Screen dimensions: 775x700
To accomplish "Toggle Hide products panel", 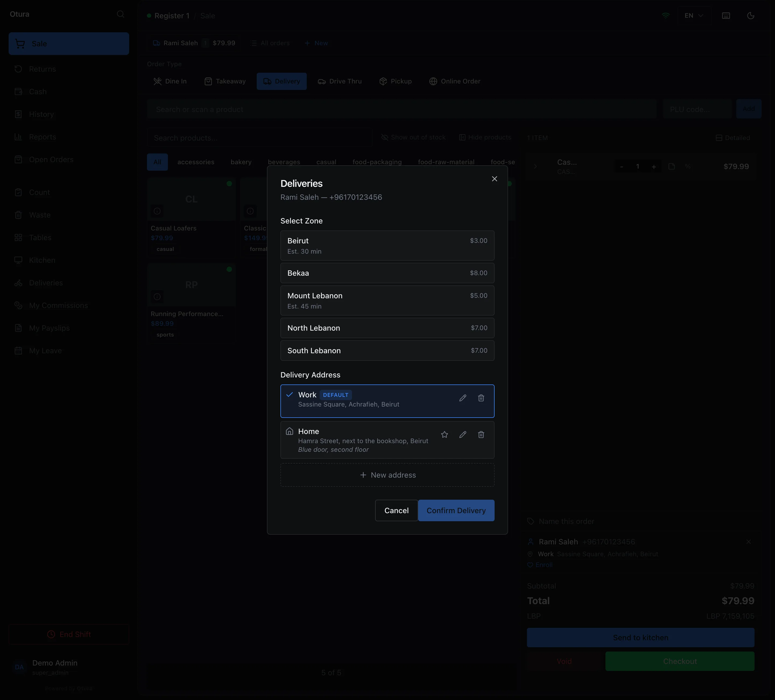I will click(485, 138).
